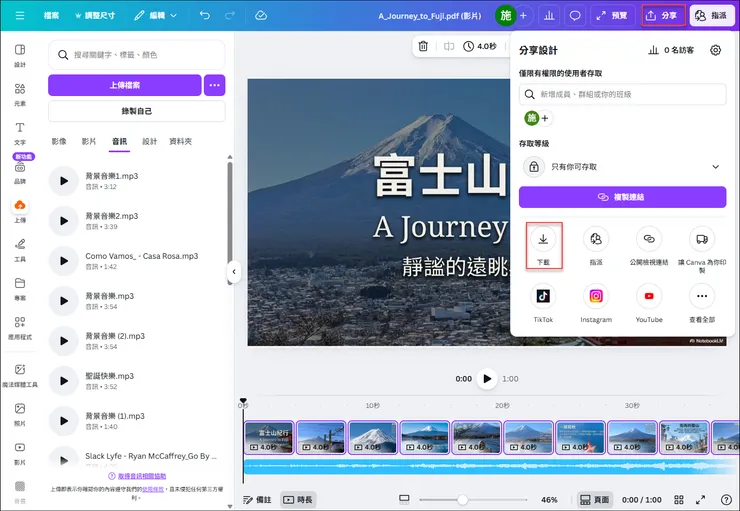Open the 設計 design sidebar panel
Image resolution: width=740 pixels, height=511 pixels.
tap(20, 55)
